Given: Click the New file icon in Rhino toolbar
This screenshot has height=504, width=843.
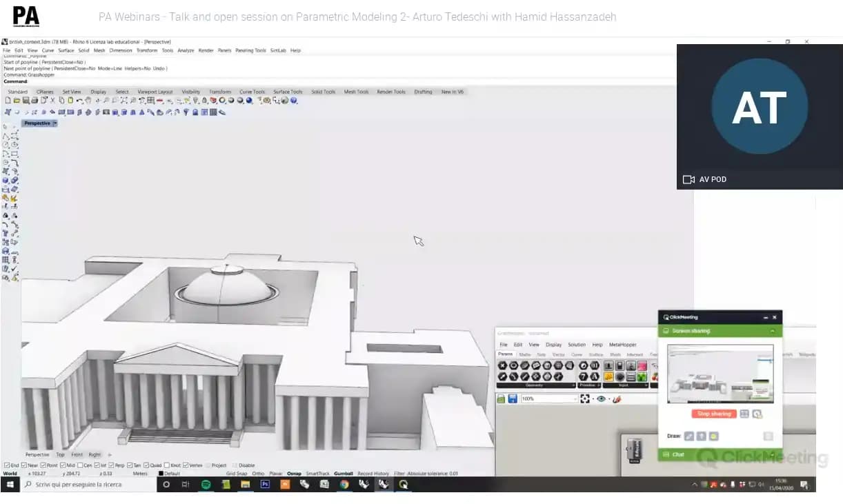Looking at the screenshot, I should [8, 101].
